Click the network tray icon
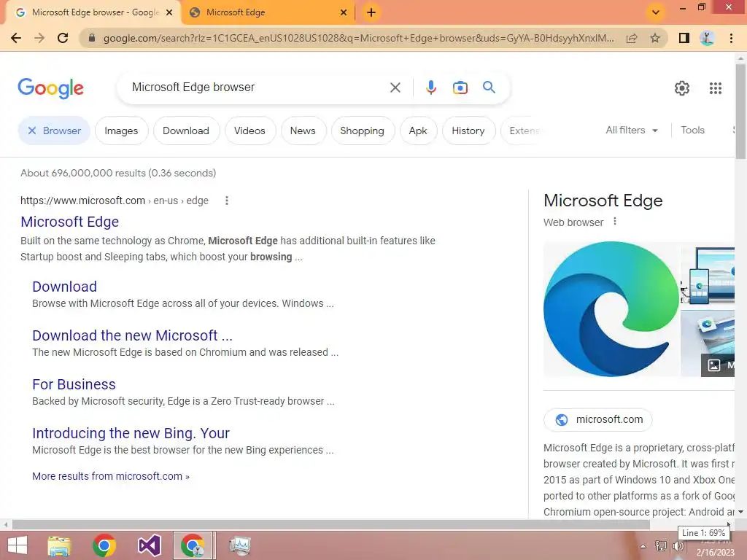Viewport: 747px width, 560px height. point(661,545)
